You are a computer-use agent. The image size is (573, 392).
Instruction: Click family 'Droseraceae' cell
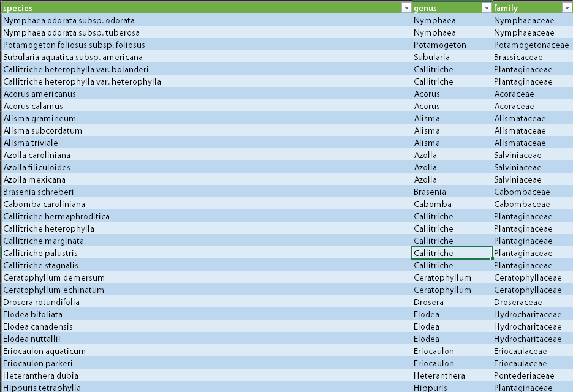533,302
